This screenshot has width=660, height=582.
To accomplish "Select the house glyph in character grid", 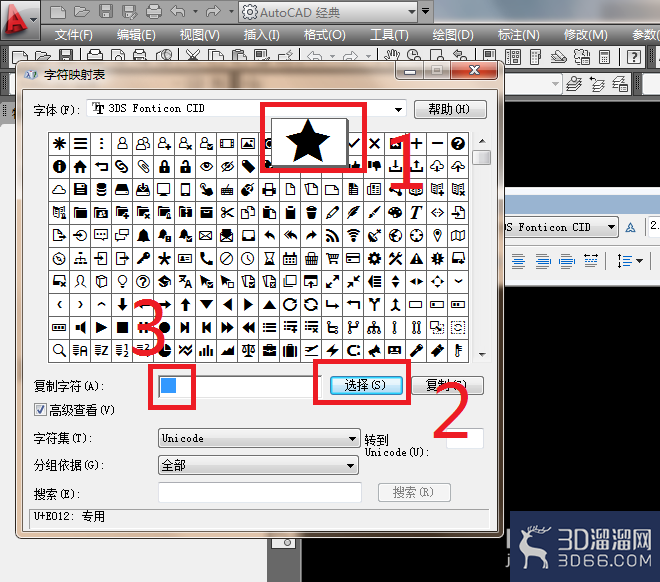I will (80, 167).
